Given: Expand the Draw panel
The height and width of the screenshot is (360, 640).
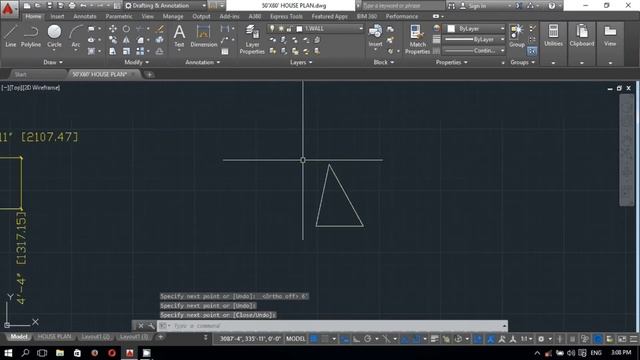Looking at the screenshot, I should click(53, 62).
